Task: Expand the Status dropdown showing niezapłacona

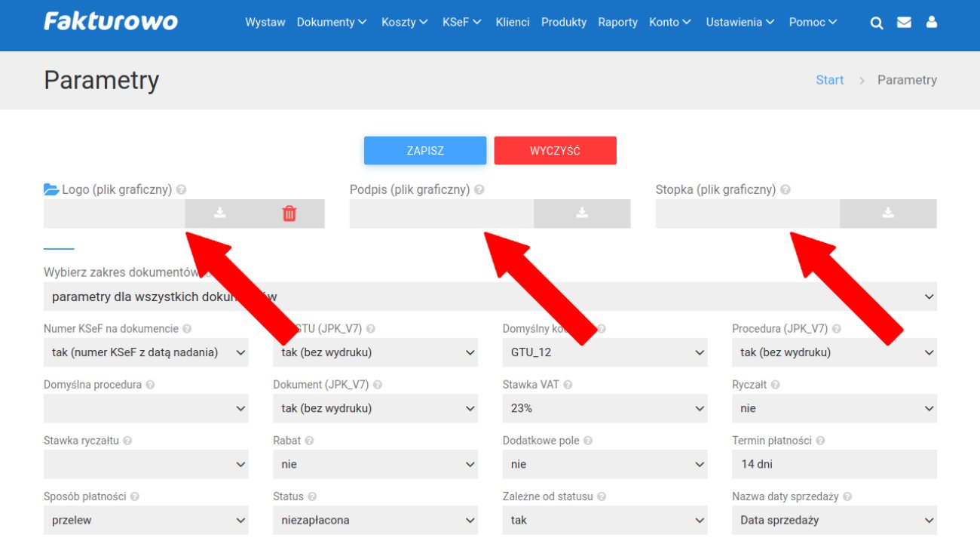Action: click(375, 520)
